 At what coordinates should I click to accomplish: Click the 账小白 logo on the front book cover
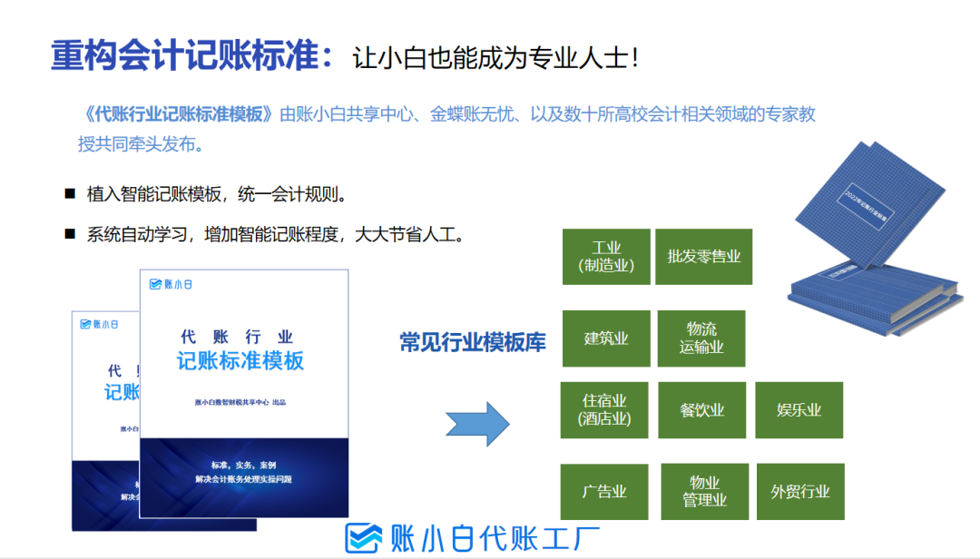click(171, 285)
